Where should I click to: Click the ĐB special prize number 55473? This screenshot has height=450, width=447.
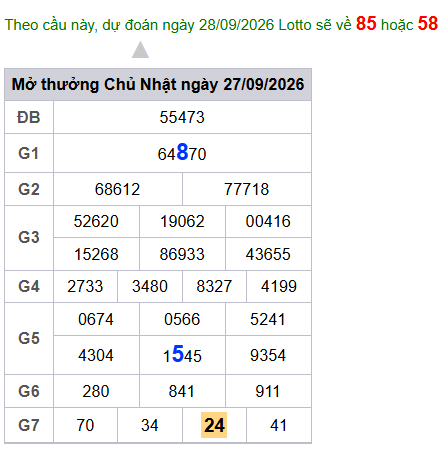pyautogui.click(x=182, y=117)
